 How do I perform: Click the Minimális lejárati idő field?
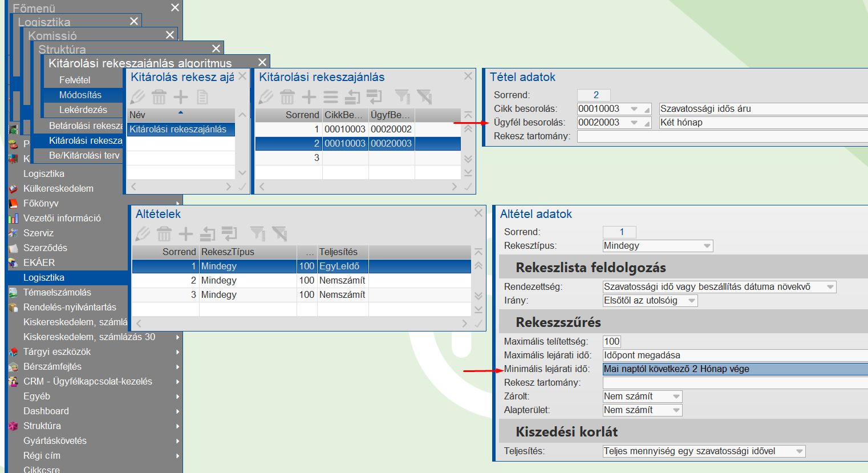coord(735,369)
